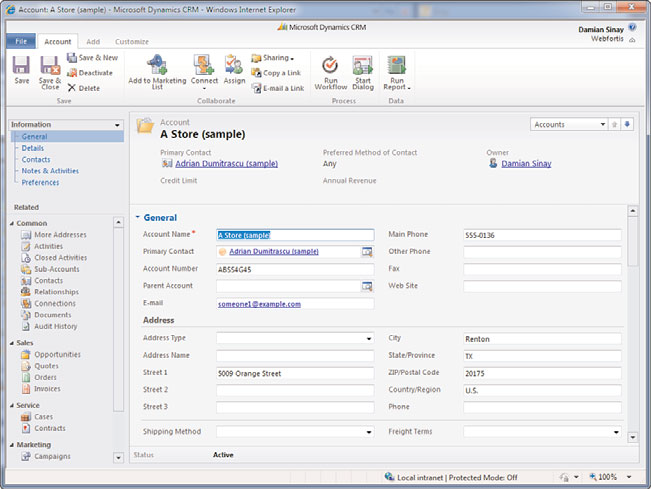The width and height of the screenshot is (651, 489).
Task: Open the Preferences section
Action: 40,182
